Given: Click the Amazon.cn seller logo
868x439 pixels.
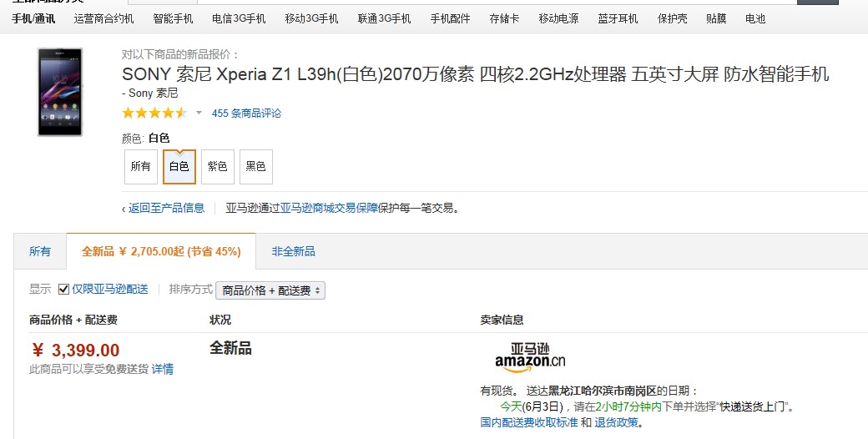Looking at the screenshot, I should click(529, 356).
